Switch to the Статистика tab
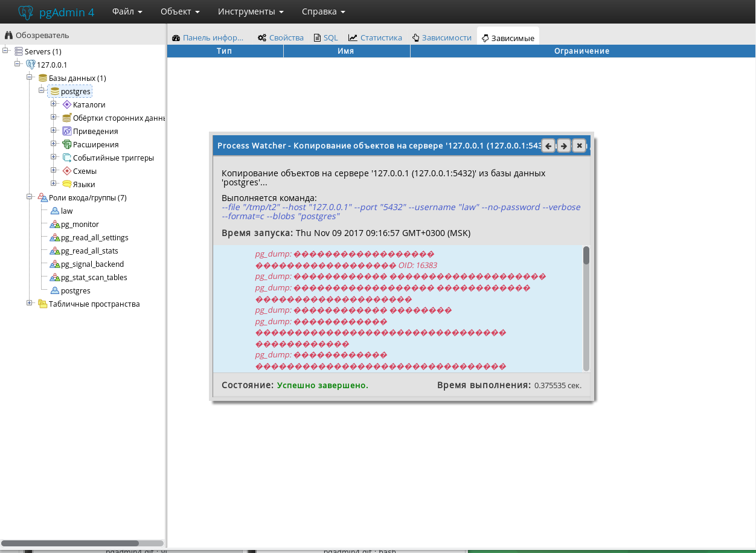The height and width of the screenshot is (553, 756). tap(375, 37)
